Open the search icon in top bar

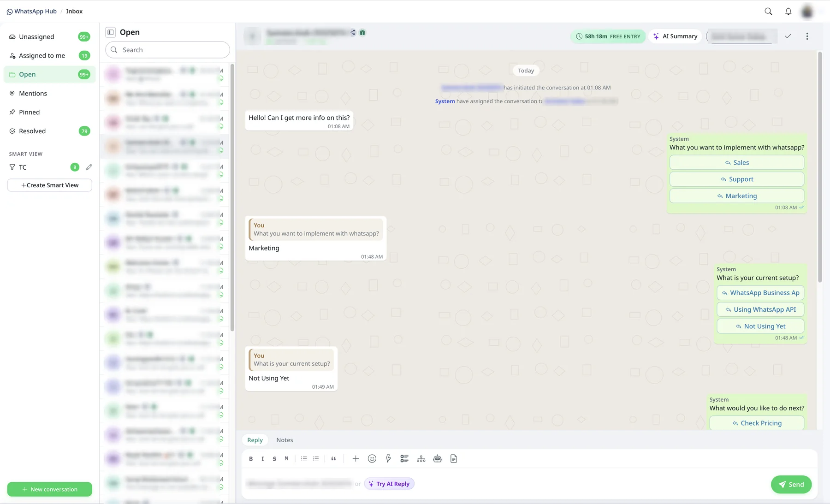click(768, 12)
